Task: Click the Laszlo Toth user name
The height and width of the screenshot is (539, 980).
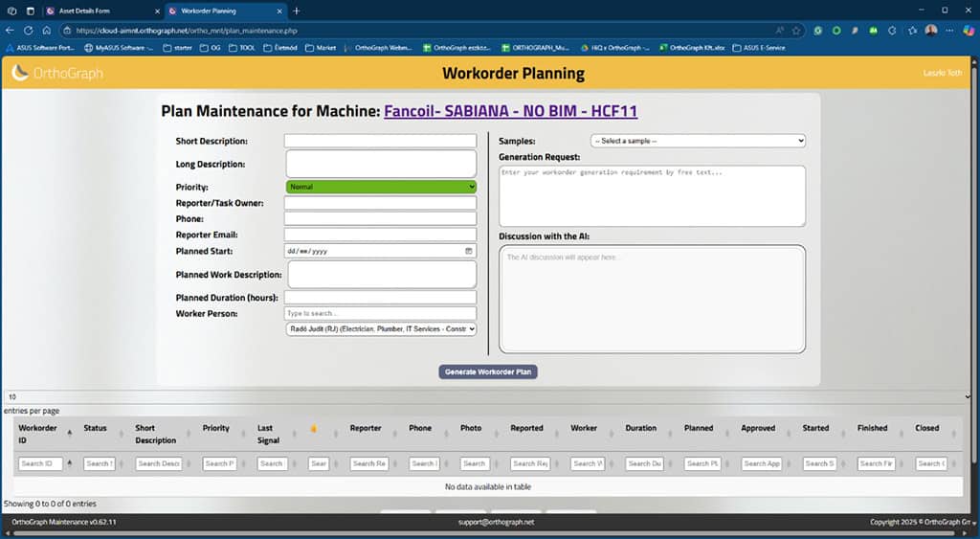Action: click(x=943, y=73)
